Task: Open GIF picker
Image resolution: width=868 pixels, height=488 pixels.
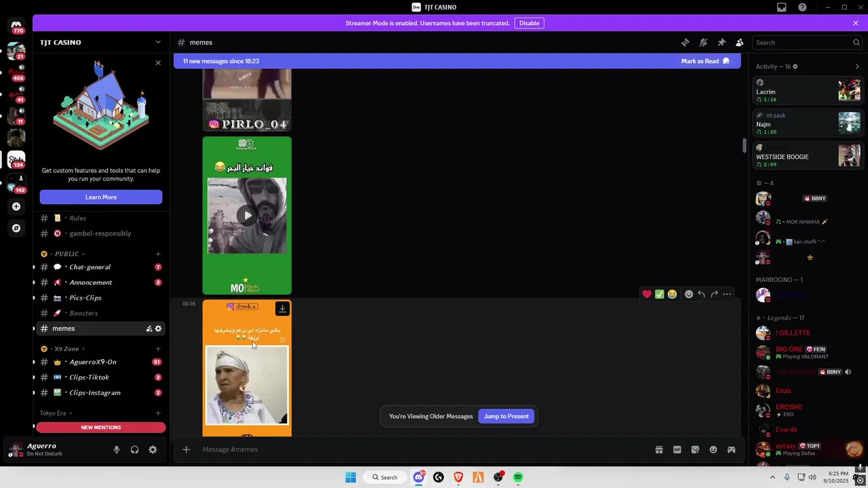Action: click(677, 449)
